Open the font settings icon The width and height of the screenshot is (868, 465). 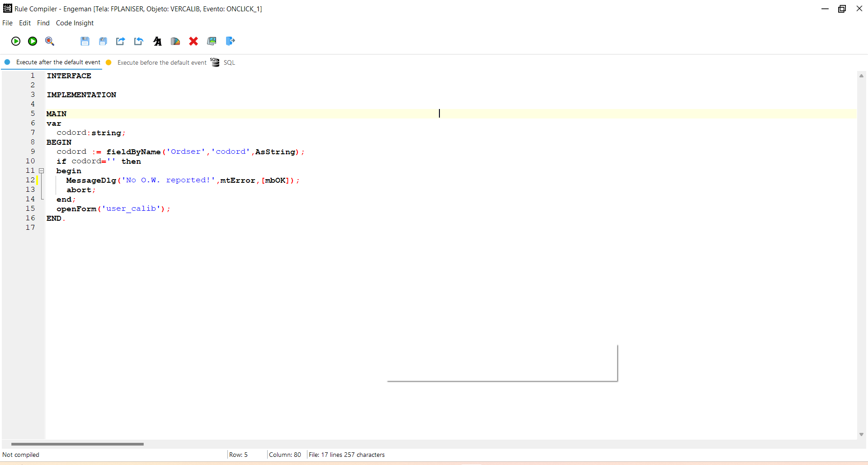pos(157,41)
